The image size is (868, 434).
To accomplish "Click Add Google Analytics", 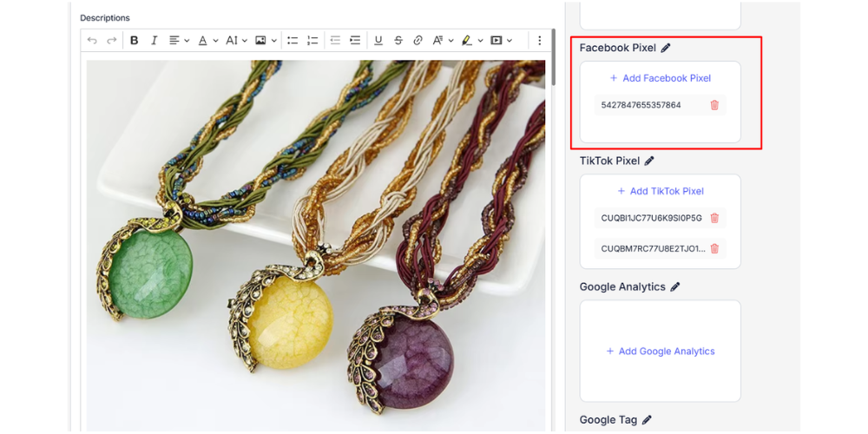I will coord(660,352).
